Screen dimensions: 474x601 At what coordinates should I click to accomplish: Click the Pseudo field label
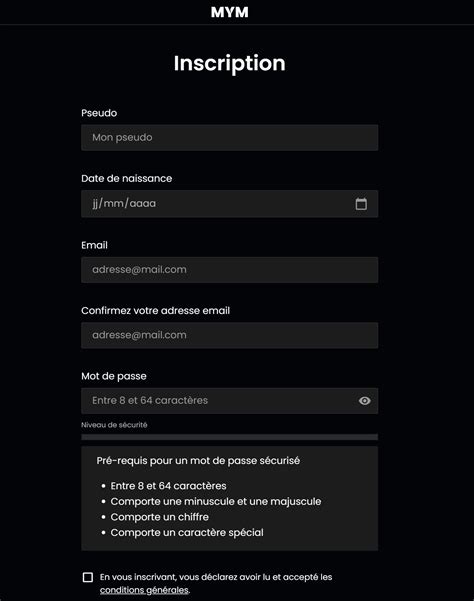[99, 113]
